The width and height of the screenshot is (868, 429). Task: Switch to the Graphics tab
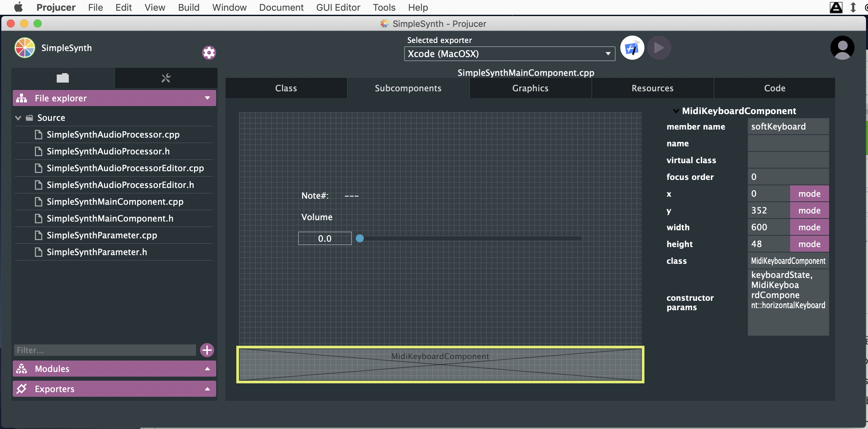[530, 88]
